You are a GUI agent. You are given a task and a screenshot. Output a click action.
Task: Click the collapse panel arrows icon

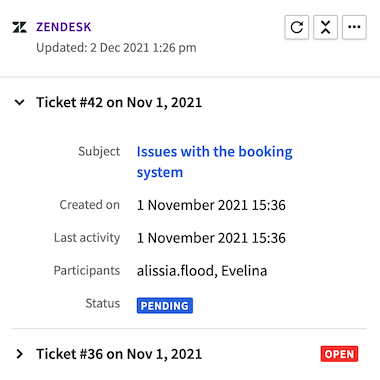pyautogui.click(x=325, y=27)
